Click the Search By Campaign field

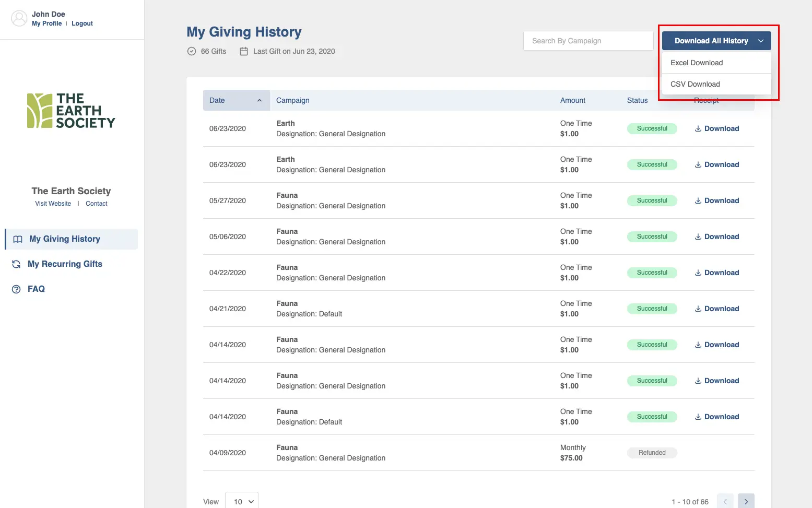click(x=588, y=41)
